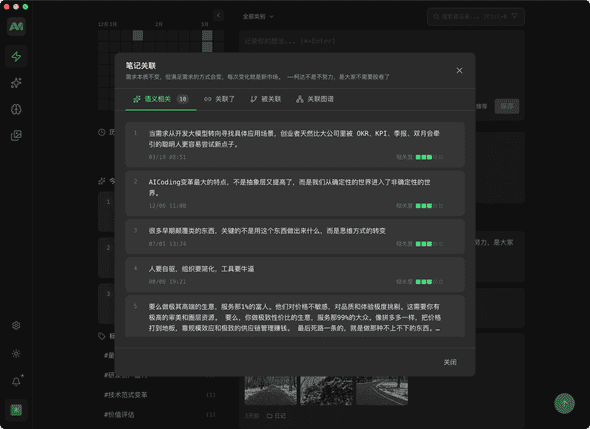Expand the 全部类别 dropdown
Viewport: 590px width, 429px height.
[258, 17]
